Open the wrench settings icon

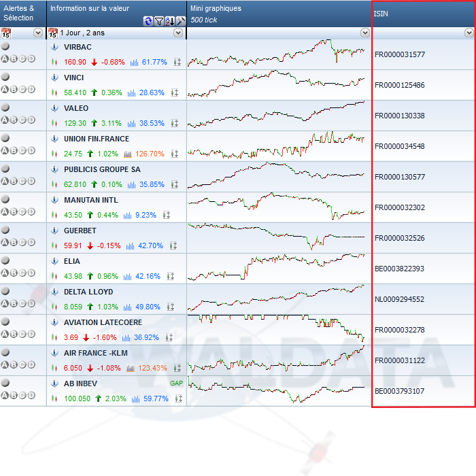[x=181, y=21]
